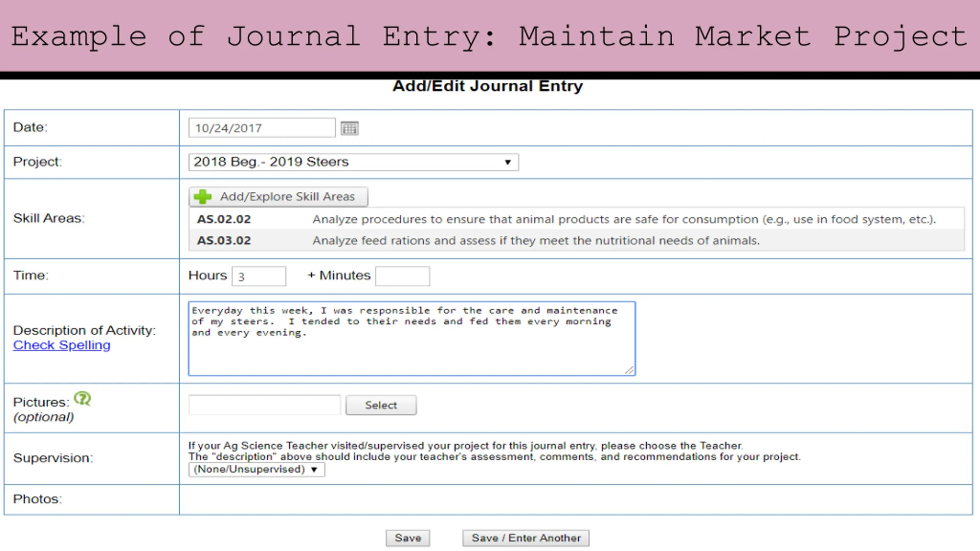Click the Ag Science Teacher supervision instructions
Screen dimensions: 980x551
(x=494, y=451)
